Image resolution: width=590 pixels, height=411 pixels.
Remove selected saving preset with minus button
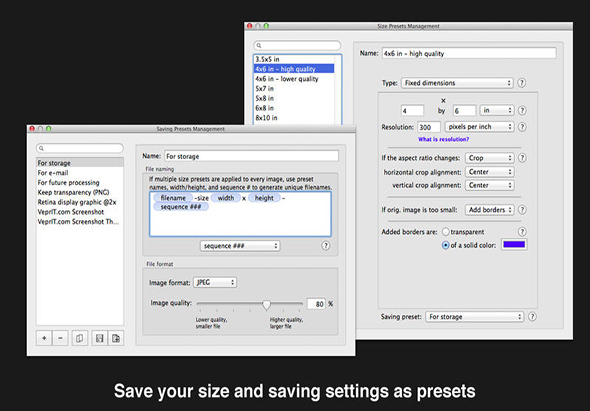coord(60,338)
